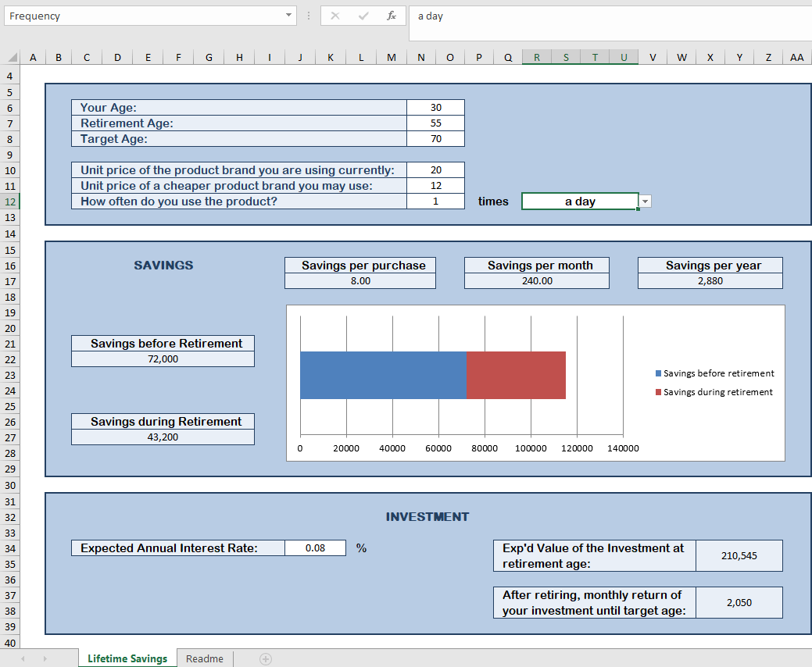Select the Lifetime Savings sheet tab

click(127, 659)
